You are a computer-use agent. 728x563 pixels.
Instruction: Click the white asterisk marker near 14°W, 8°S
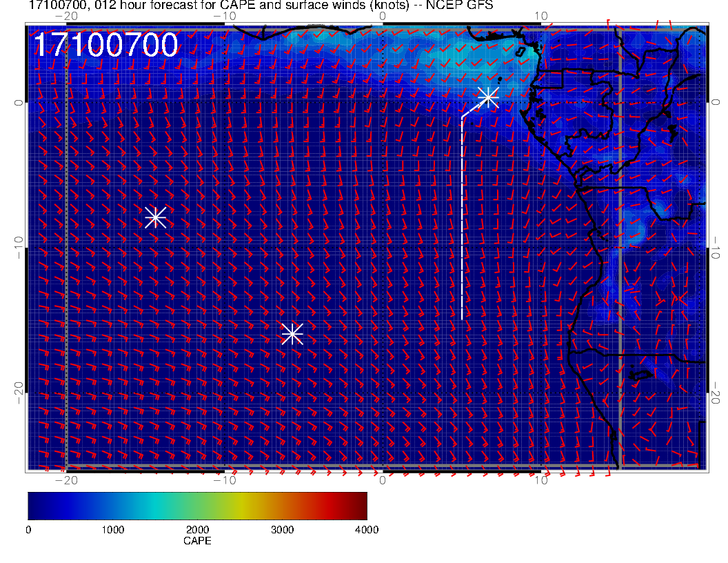click(x=156, y=217)
